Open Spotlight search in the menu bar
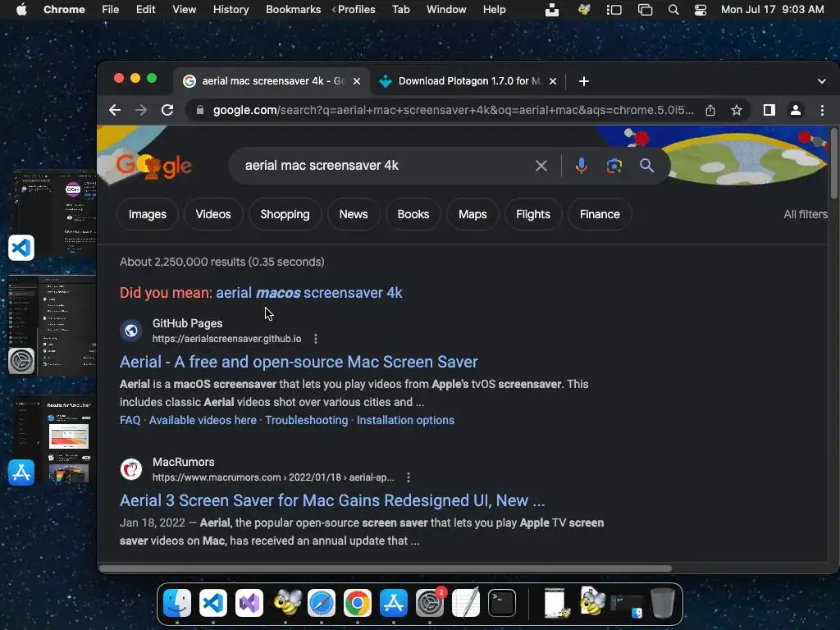The width and height of the screenshot is (840, 630). 673,10
